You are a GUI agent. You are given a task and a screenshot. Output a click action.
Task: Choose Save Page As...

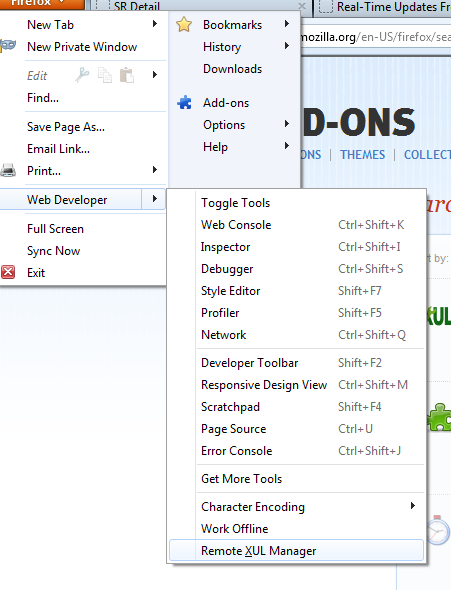pos(66,127)
